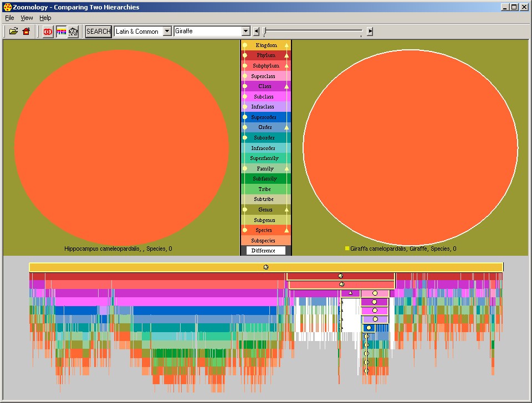This screenshot has width=532, height=403.
Task: Open the View menu
Action: click(x=27, y=18)
